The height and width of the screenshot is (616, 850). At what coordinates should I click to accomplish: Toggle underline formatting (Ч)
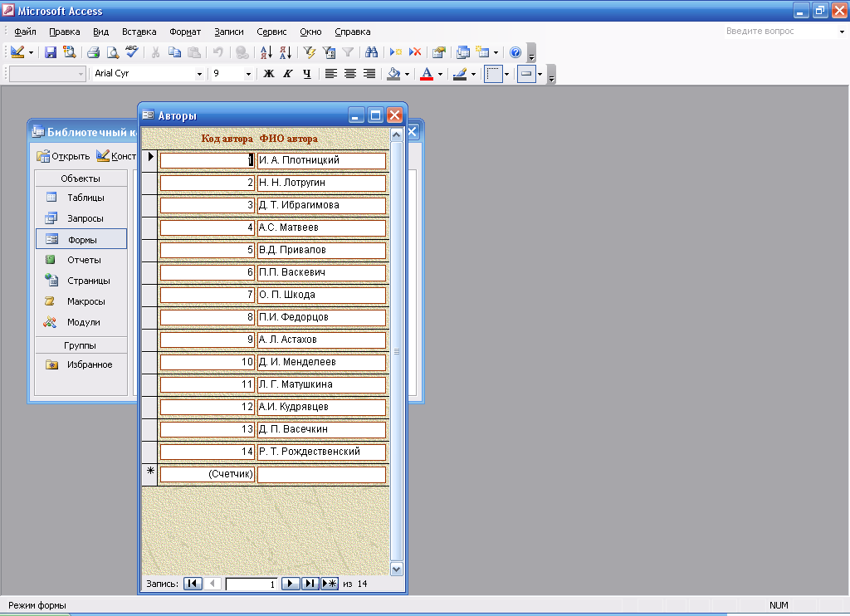[x=307, y=74]
